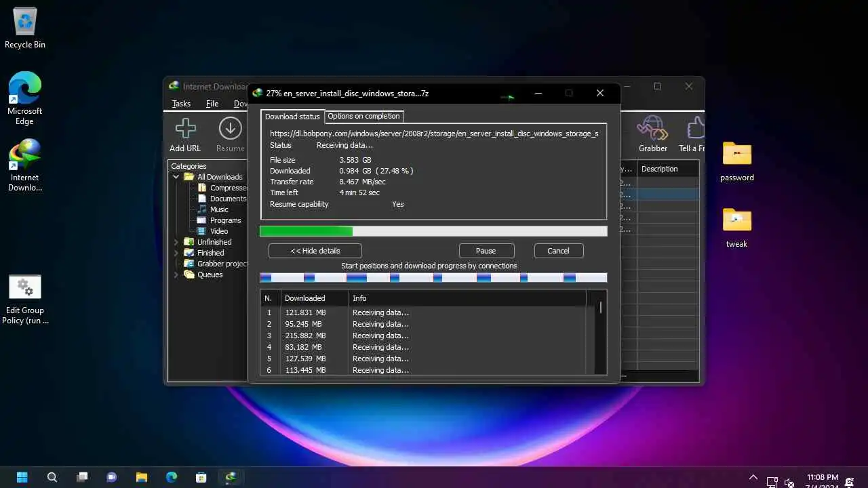The height and width of the screenshot is (488, 868).
Task: Click the download URL text
Action: (434, 134)
